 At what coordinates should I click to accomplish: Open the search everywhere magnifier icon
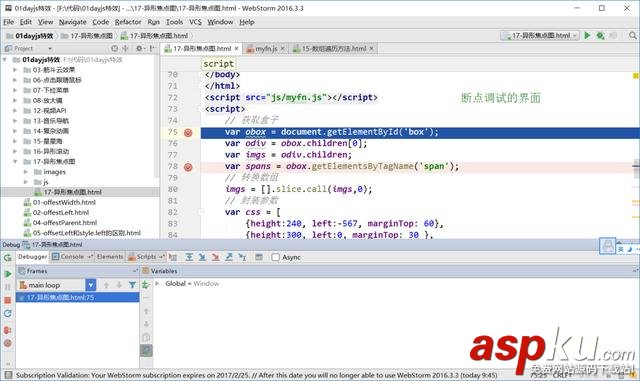[633, 36]
